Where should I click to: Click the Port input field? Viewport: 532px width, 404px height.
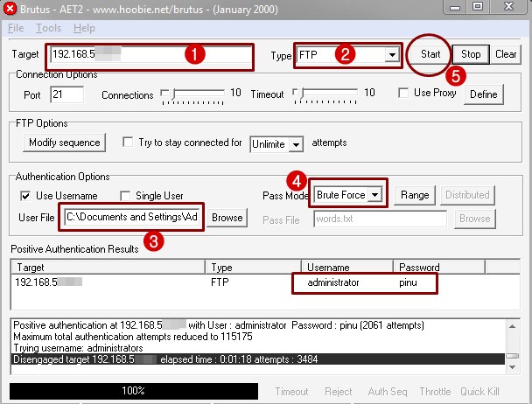tap(66, 94)
